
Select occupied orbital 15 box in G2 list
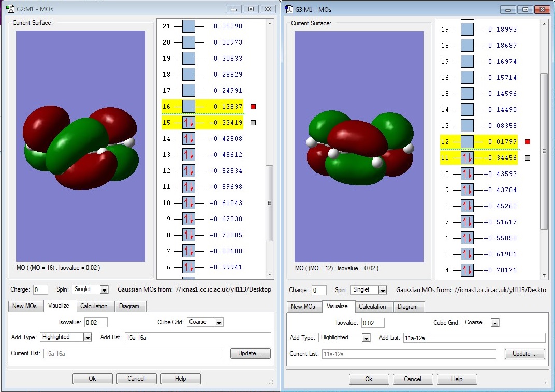tap(188, 123)
